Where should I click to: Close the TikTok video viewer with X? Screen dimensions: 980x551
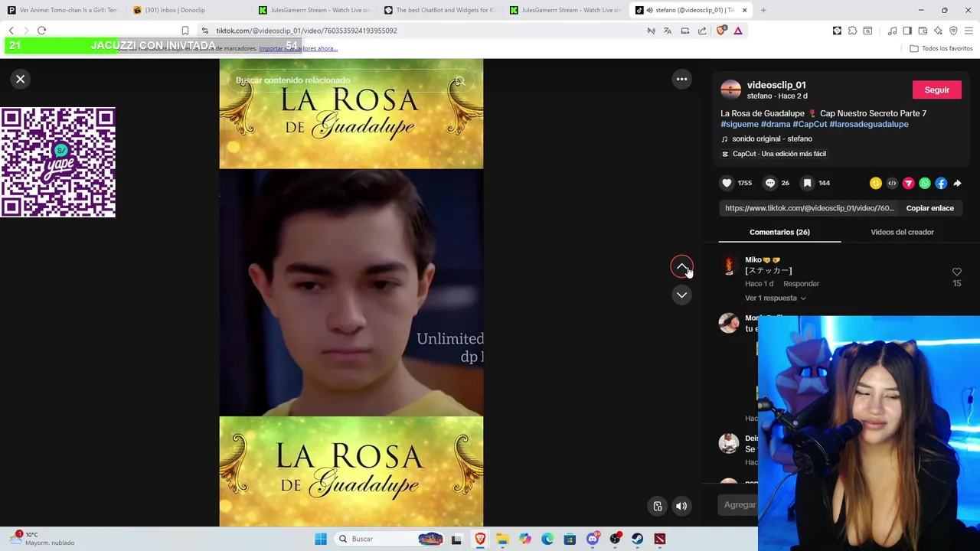tap(21, 79)
